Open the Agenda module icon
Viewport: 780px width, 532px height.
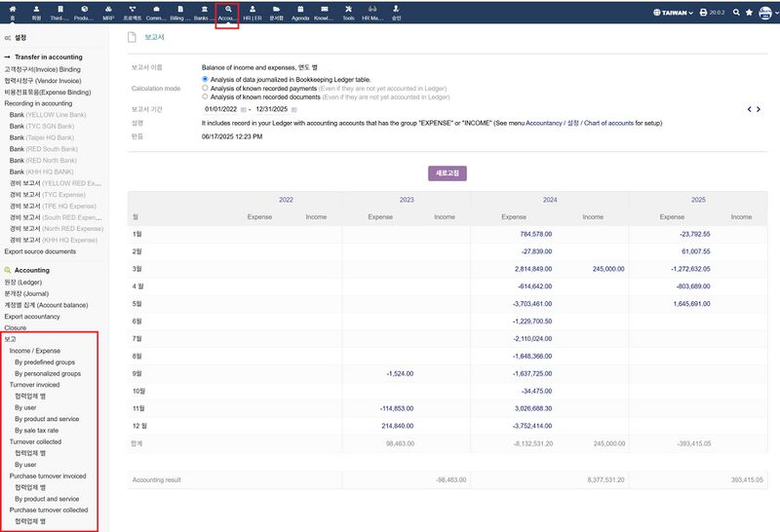pyautogui.click(x=300, y=12)
